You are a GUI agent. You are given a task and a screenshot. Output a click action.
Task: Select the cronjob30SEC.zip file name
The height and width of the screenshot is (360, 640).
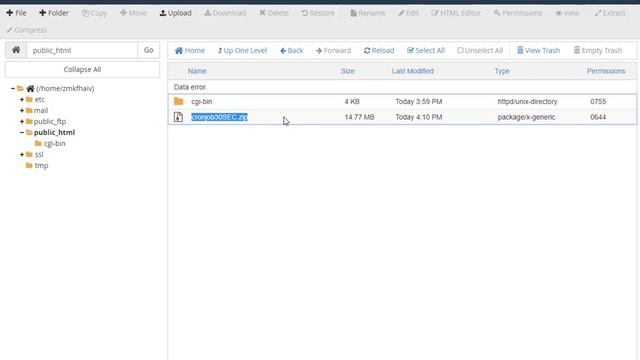click(x=220, y=117)
